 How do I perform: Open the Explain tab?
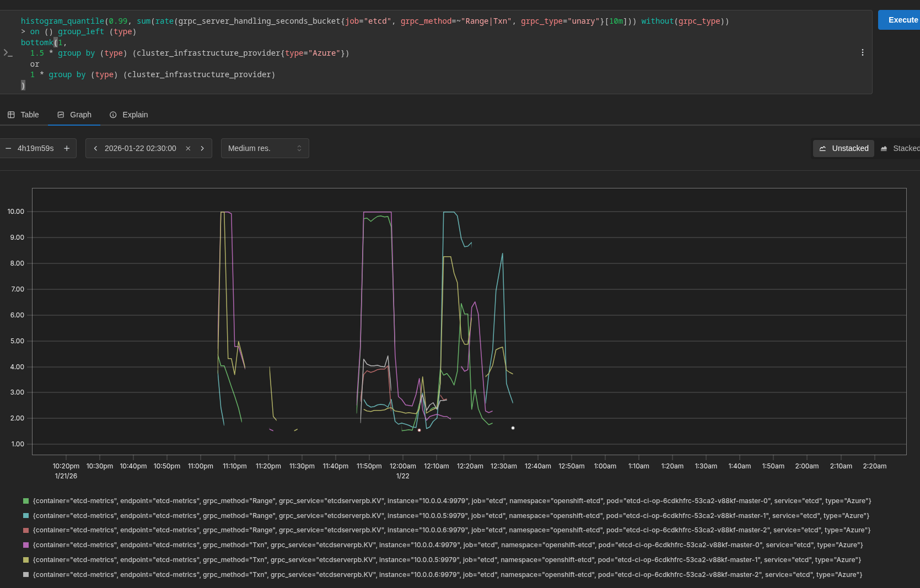click(x=129, y=115)
